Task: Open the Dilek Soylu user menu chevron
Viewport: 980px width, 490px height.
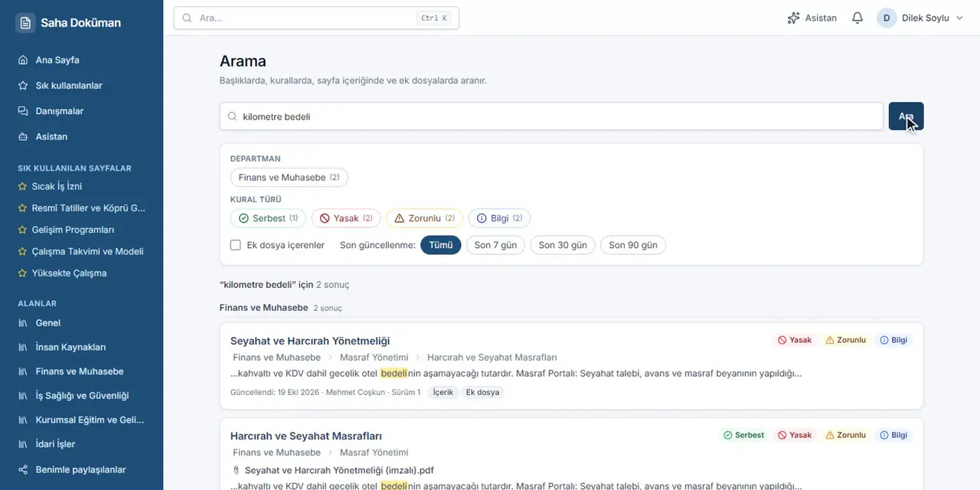Action: pos(959,18)
